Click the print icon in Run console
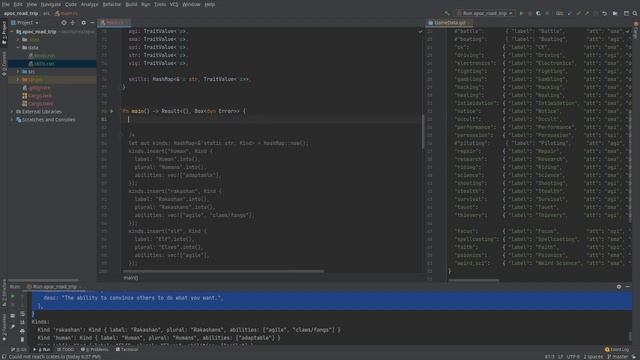Viewport: 640px width, 360px height. [22, 331]
